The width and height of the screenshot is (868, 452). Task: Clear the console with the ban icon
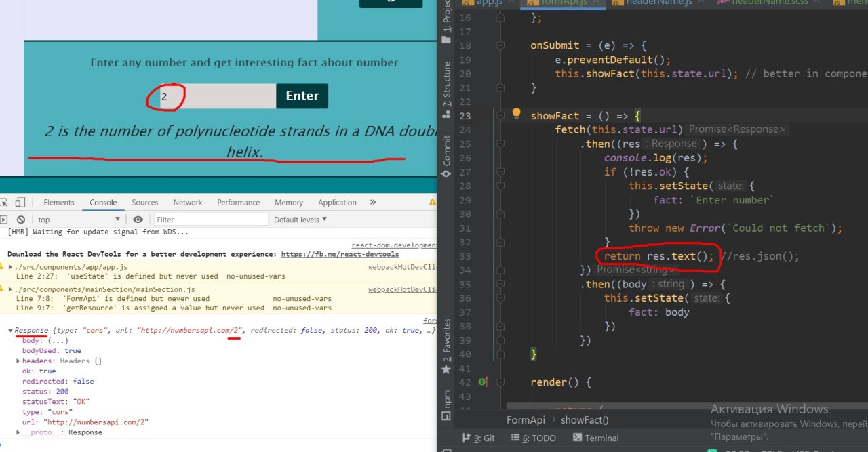click(21, 220)
